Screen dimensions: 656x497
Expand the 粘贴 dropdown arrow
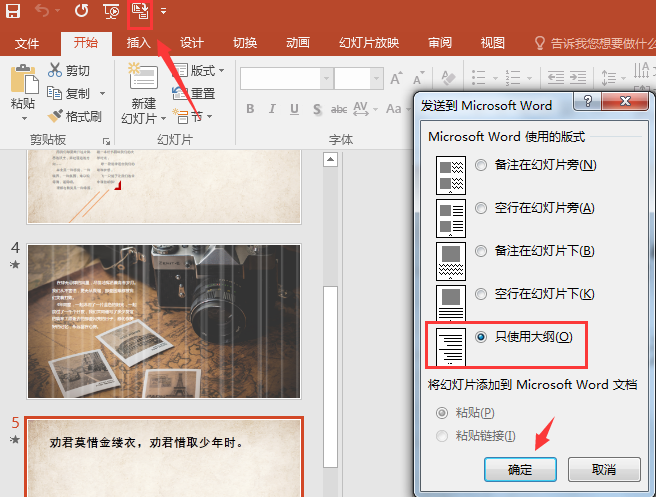(24, 118)
